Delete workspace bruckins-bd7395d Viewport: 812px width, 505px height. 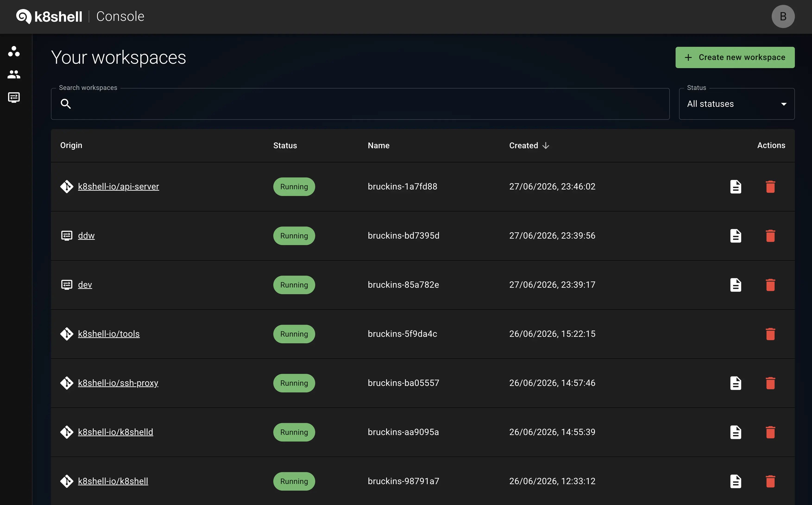click(770, 236)
